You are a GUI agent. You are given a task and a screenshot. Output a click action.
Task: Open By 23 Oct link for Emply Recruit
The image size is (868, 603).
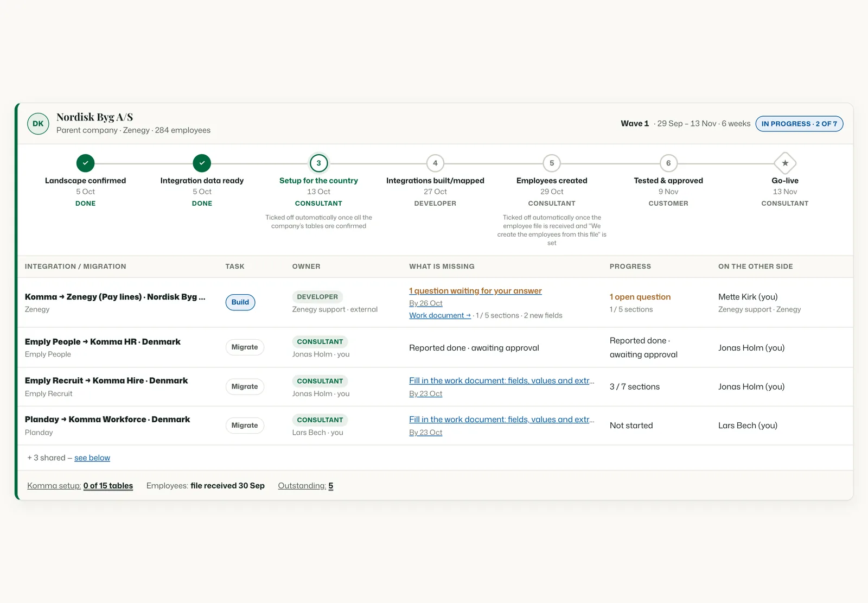[x=426, y=393]
